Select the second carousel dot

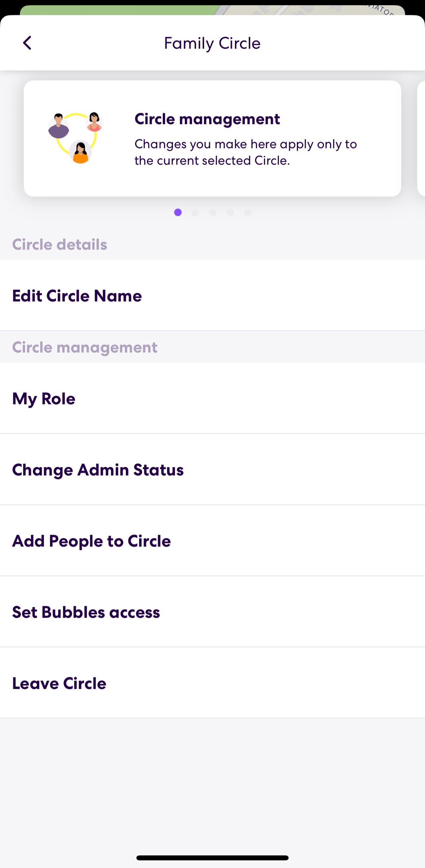195,213
